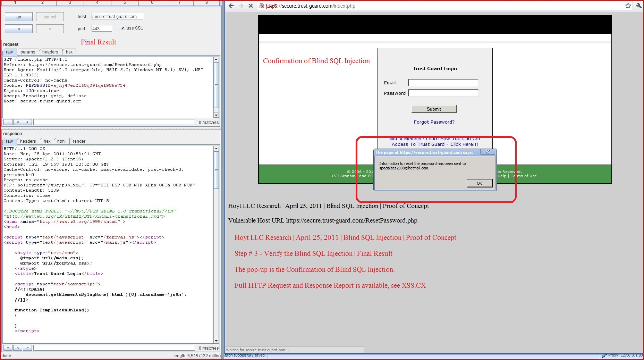Click request search next match button

click(27, 122)
